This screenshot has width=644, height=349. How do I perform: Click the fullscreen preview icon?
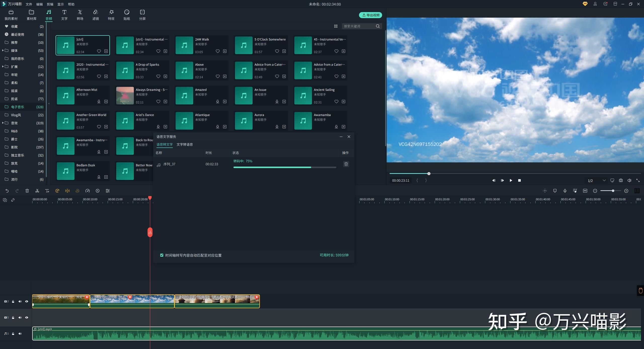pos(638,180)
